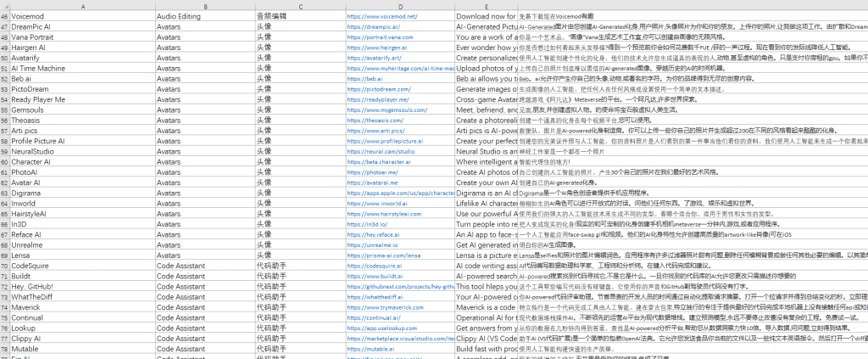The height and width of the screenshot is (359, 868).
Task: Select the "音频编辑" cell
Action: coord(300,17)
